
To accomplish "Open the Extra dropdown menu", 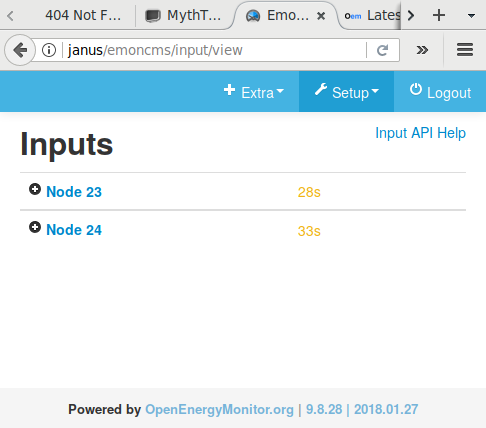I will [254, 92].
